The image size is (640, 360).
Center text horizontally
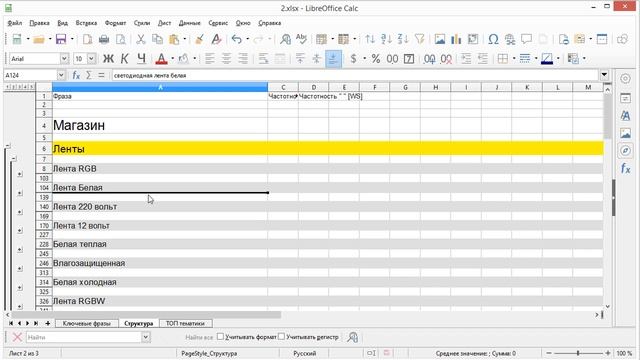pyautogui.click(x=226, y=59)
